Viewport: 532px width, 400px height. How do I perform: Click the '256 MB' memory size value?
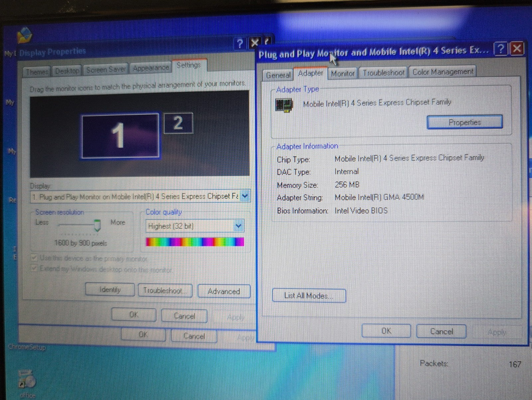coord(347,185)
